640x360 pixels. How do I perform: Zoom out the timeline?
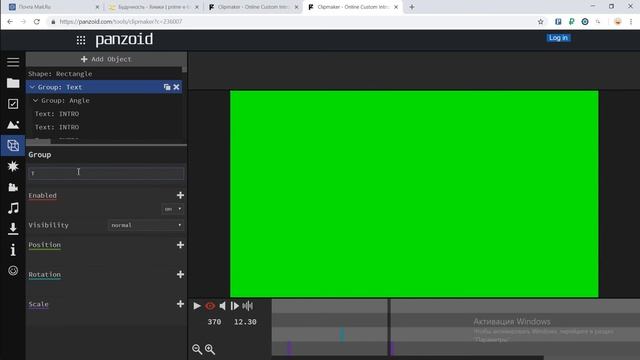point(197,349)
